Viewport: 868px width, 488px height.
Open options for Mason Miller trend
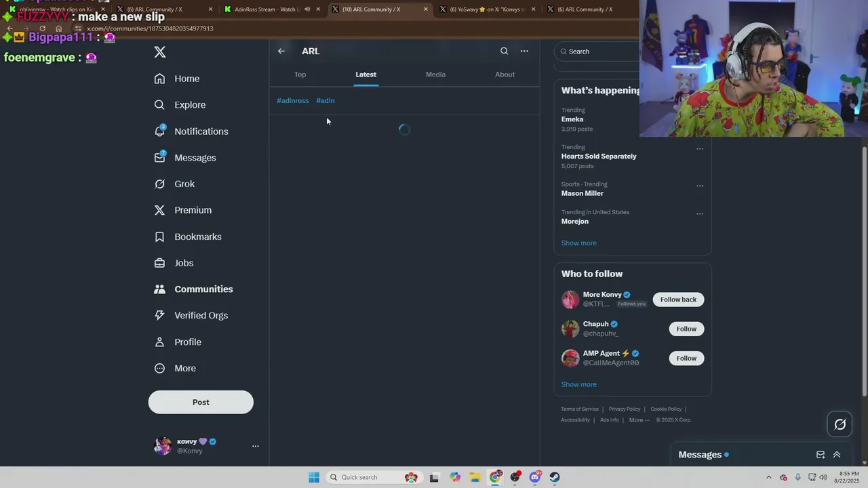pyautogui.click(x=700, y=186)
